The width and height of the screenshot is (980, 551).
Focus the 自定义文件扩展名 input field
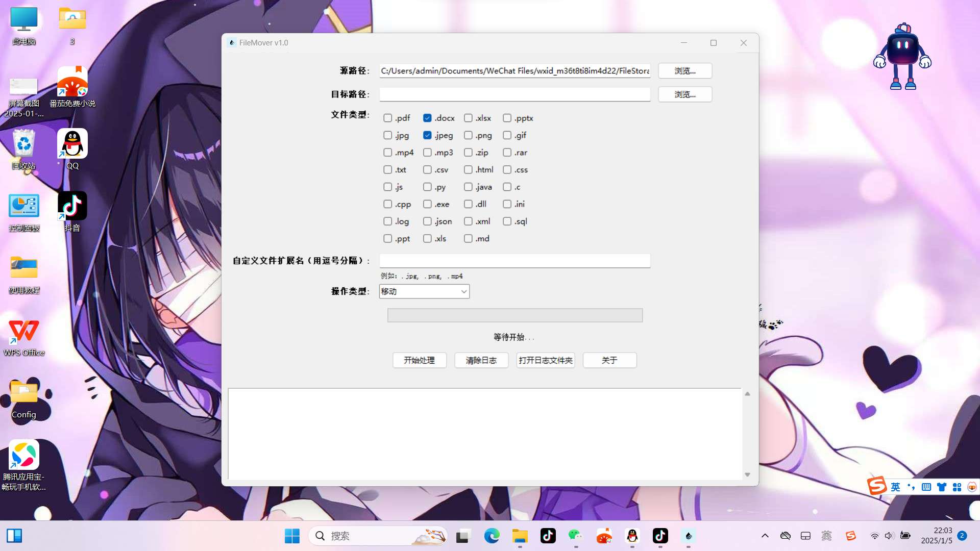(x=515, y=261)
